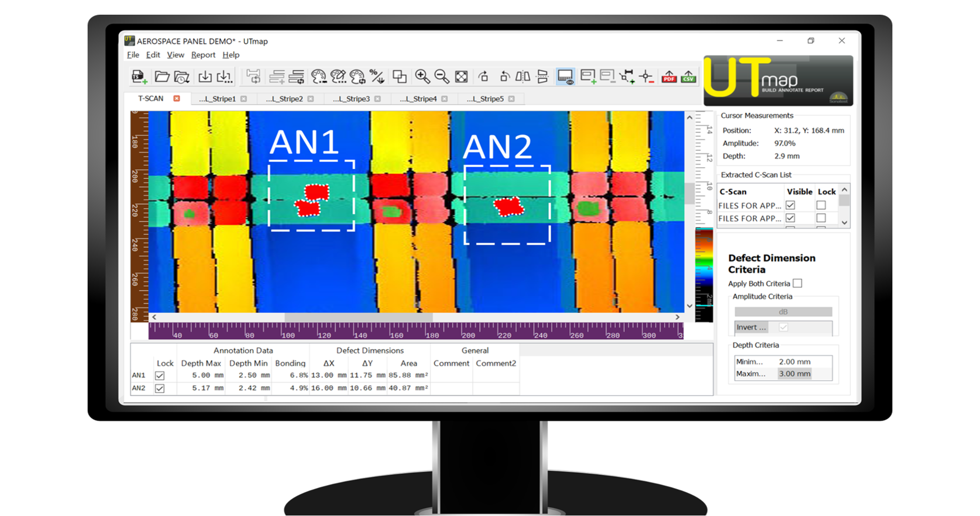The width and height of the screenshot is (980, 516).
Task: Activate the highlighted display view icon
Action: pos(564,76)
